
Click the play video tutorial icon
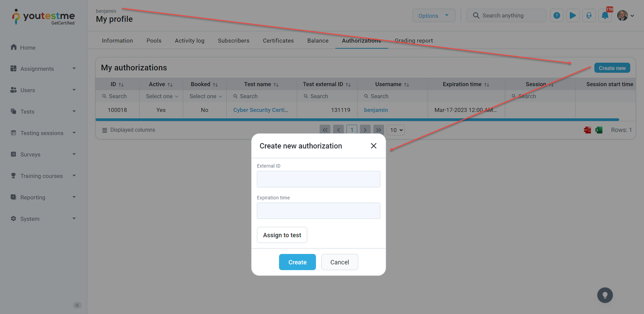coord(572,16)
